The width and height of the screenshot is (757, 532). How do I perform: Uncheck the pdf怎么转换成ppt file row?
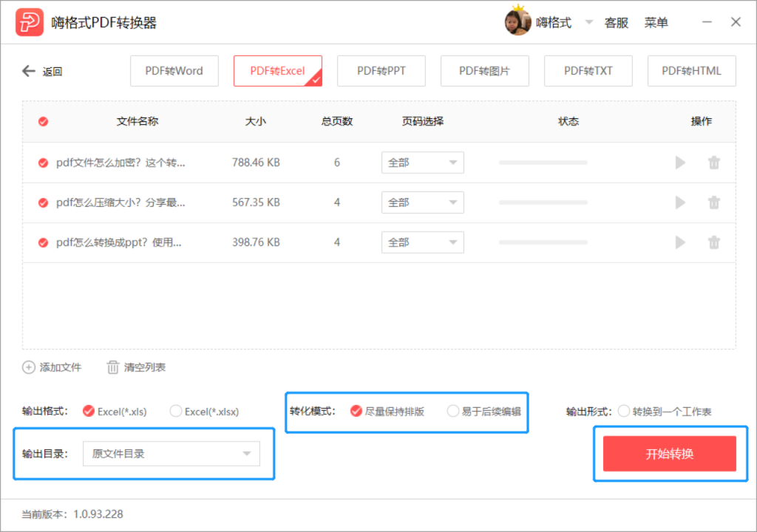point(44,242)
